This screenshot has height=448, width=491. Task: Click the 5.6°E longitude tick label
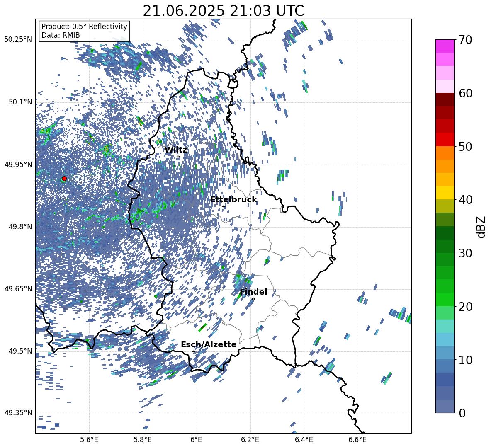[89, 440]
